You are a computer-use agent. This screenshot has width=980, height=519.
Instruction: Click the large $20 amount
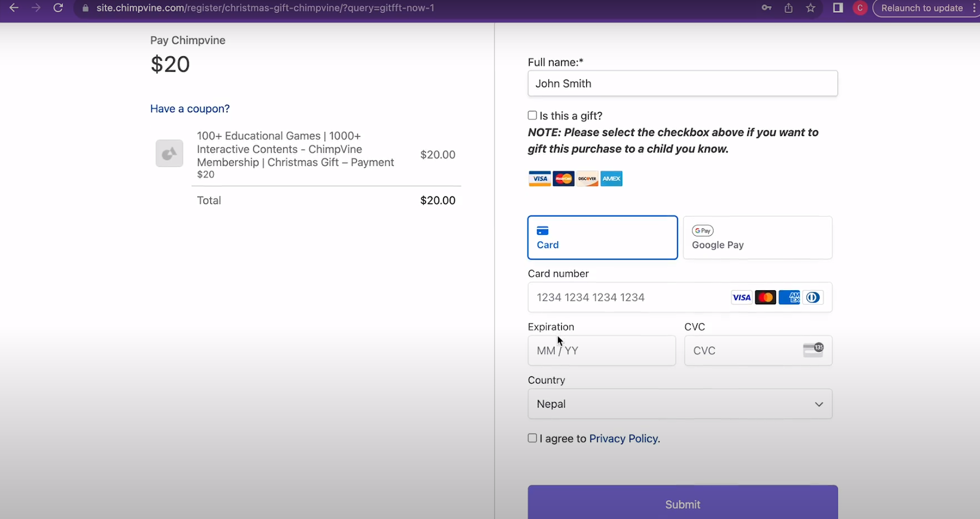(170, 64)
